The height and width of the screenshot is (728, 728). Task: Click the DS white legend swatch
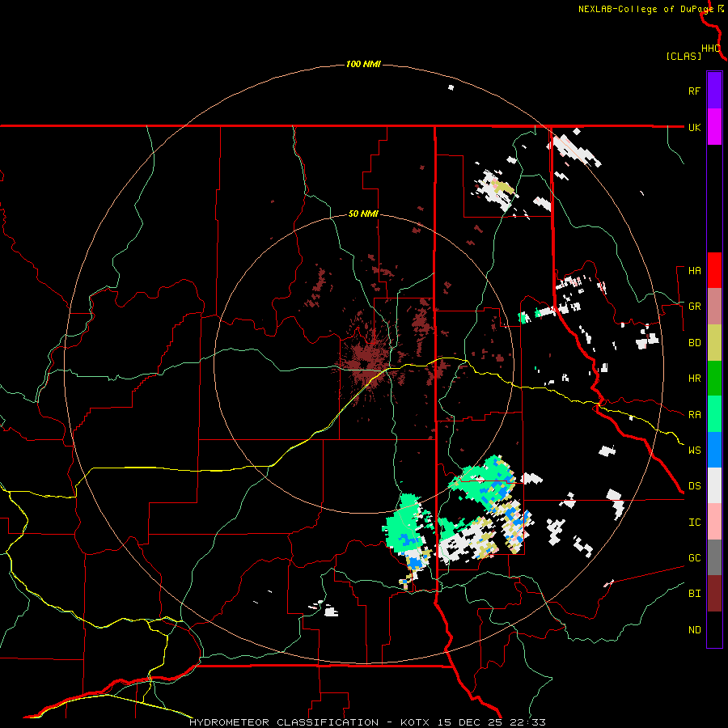(x=714, y=485)
